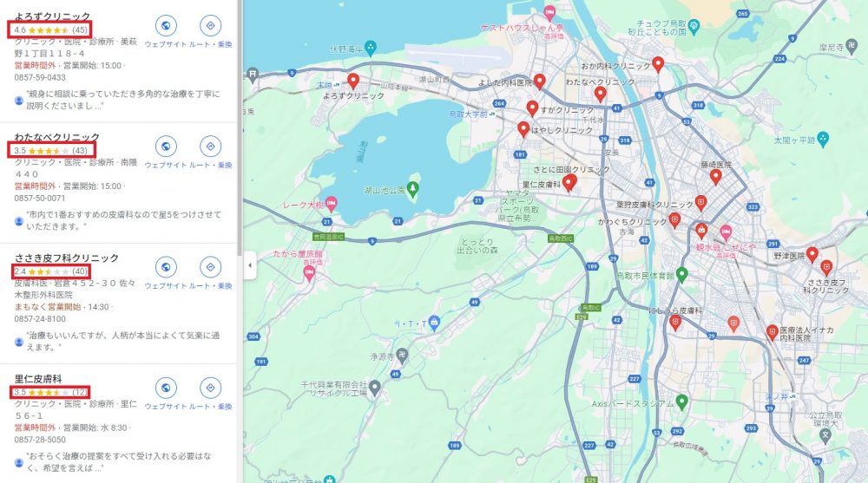This screenshot has height=483, width=868.
Task: Select わたなべクリニック pin on the map
Action: 600,94
